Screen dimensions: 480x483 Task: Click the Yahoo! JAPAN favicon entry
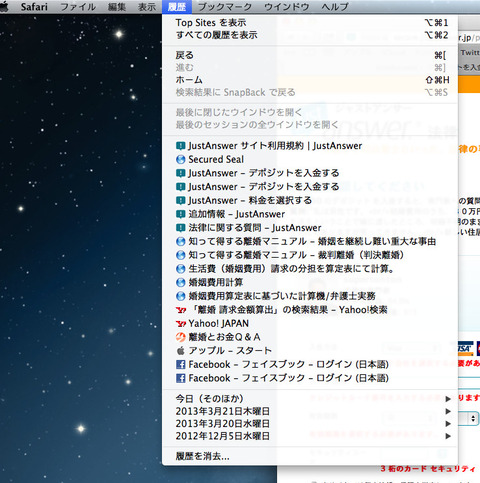180,323
